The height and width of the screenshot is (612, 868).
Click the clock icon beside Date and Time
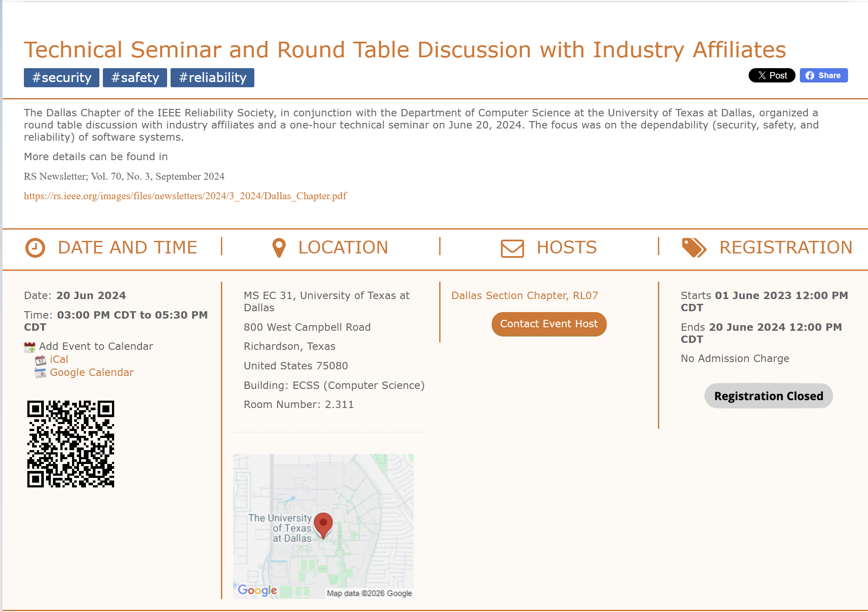point(35,248)
